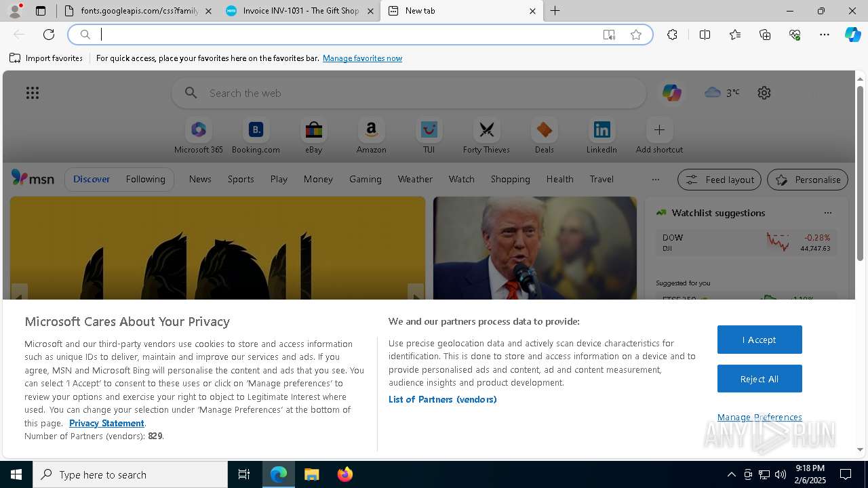Open Copilot icon beside web search

pyautogui.click(x=672, y=93)
